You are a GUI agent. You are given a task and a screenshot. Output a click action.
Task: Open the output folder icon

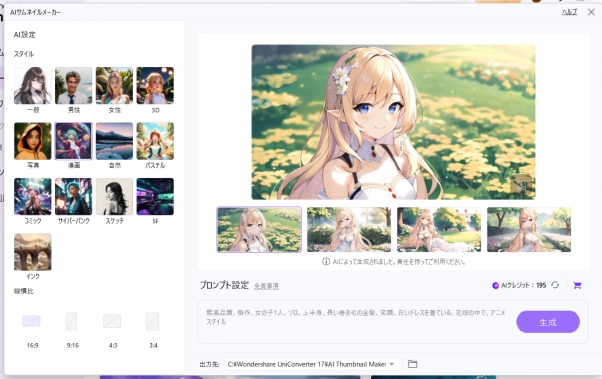click(412, 364)
